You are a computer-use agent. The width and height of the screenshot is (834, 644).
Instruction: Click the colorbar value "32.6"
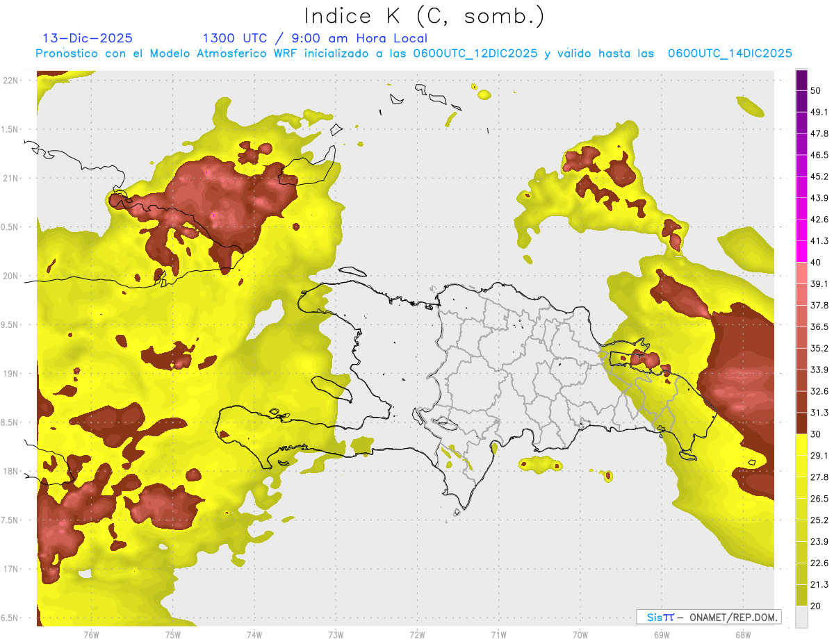point(819,391)
